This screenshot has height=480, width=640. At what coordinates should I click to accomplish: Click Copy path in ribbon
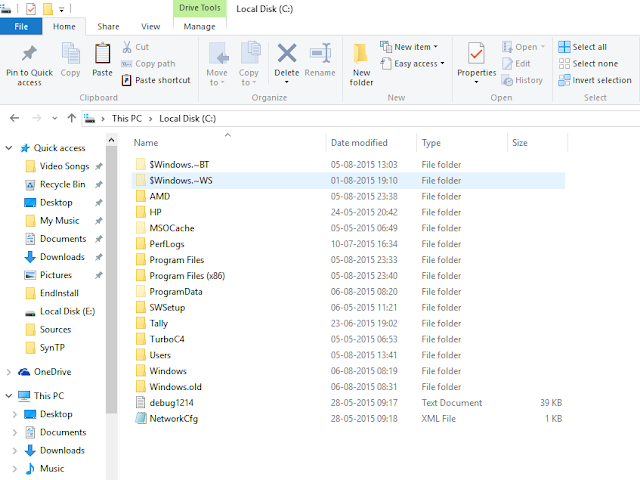pyautogui.click(x=148, y=64)
